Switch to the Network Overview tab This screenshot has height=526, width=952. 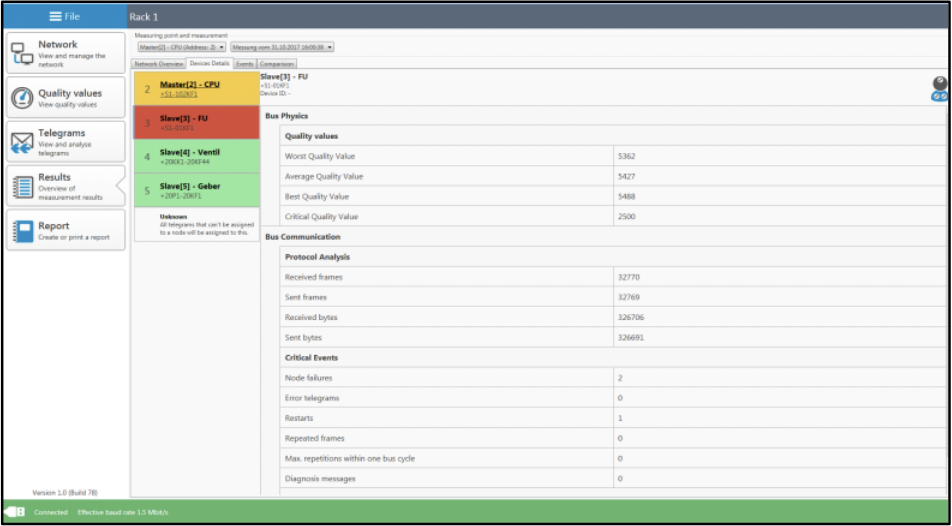[158, 64]
